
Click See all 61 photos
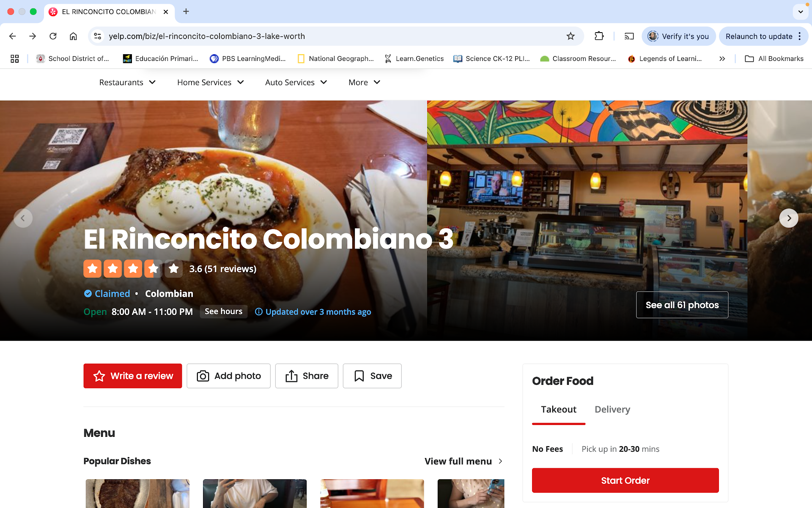click(682, 305)
